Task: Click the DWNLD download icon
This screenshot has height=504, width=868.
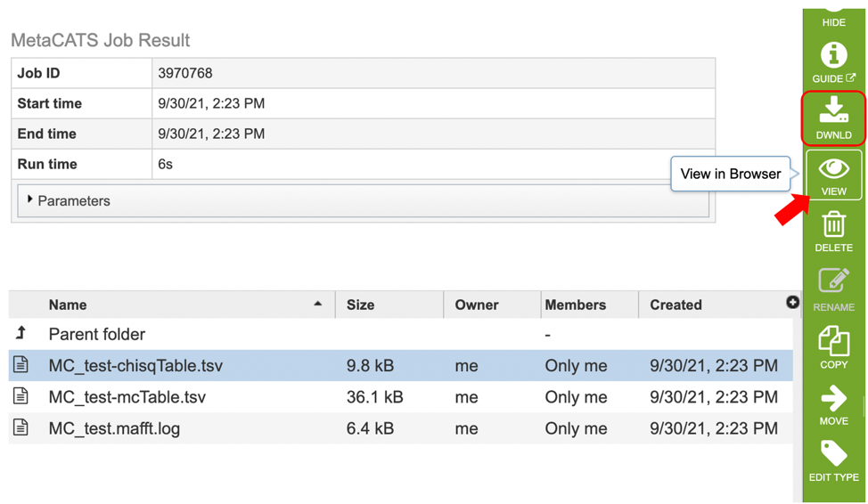Action: pos(833,117)
